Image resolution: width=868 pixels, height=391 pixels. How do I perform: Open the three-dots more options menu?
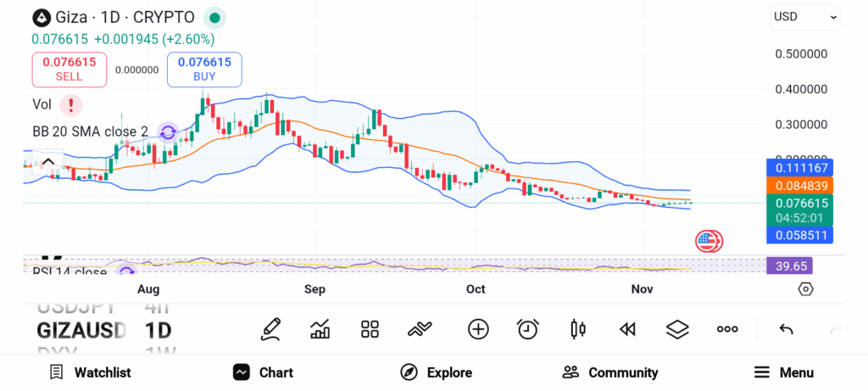(727, 329)
